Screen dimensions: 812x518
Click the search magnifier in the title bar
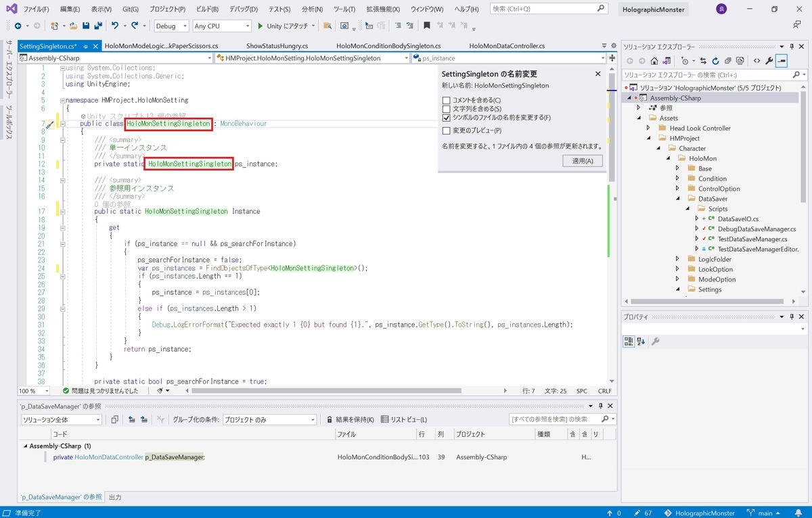(601, 9)
